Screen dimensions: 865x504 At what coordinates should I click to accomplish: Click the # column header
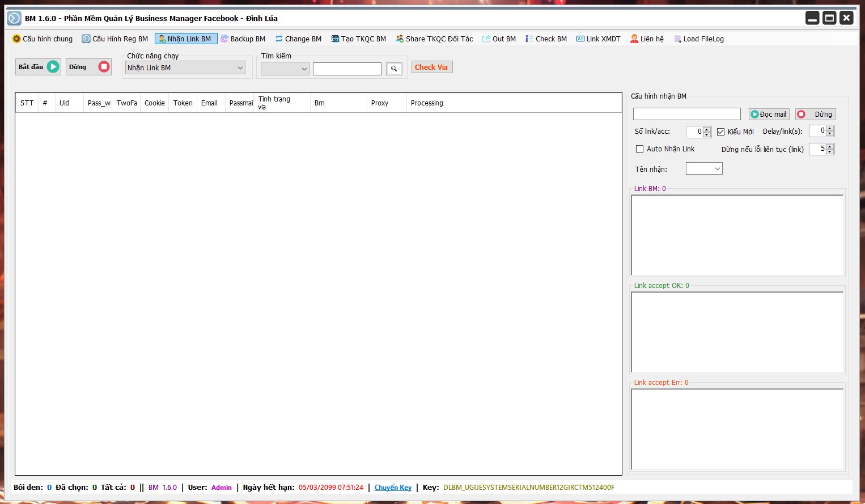click(x=46, y=103)
